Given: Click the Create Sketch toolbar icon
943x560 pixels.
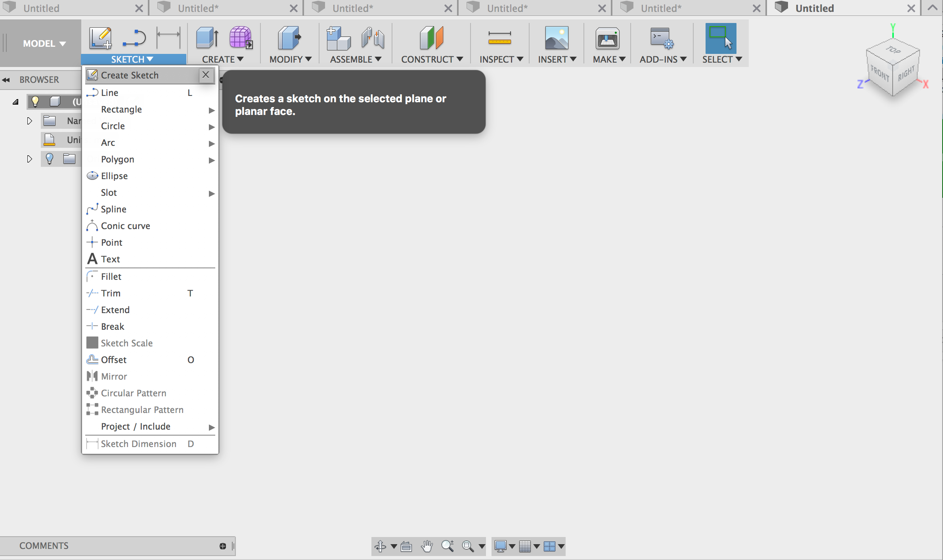Looking at the screenshot, I should point(100,38).
